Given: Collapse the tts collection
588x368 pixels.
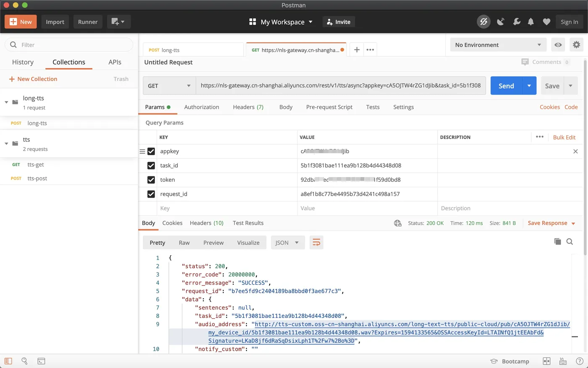Looking at the screenshot, I should pos(6,143).
